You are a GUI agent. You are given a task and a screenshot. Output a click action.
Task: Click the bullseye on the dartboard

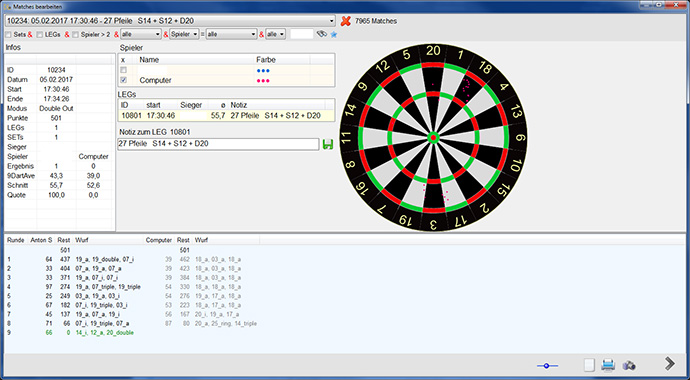click(433, 138)
